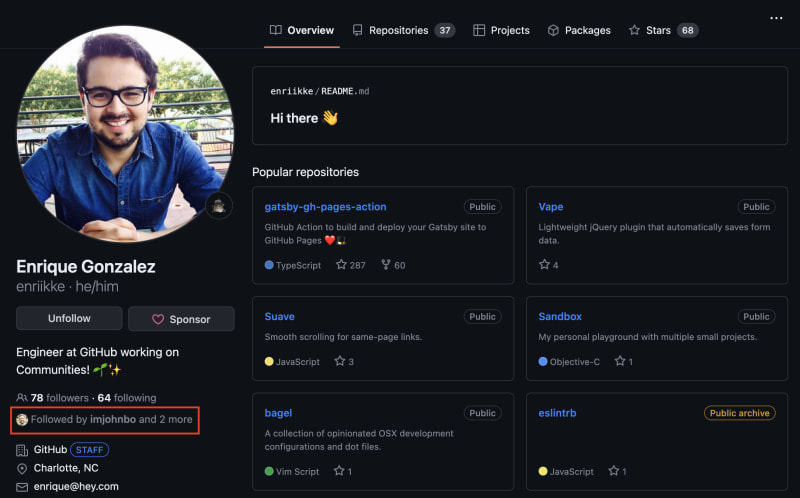The image size is (800, 498).
Task: Open the Projects tab
Action: [x=501, y=30]
